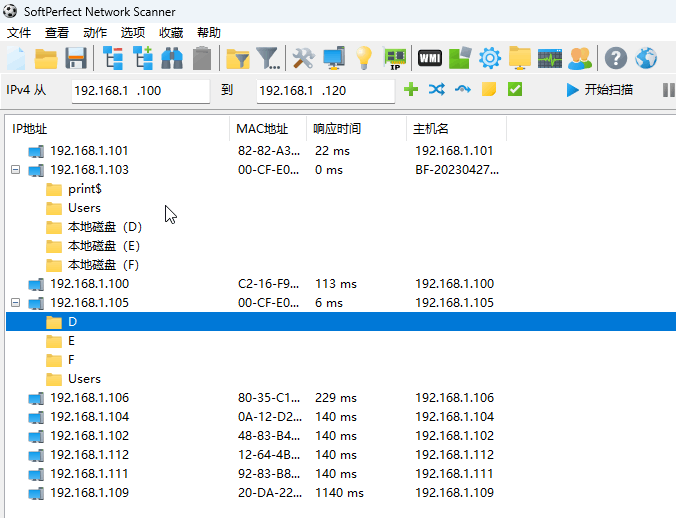Click the green checkmark icon

[x=515, y=90]
